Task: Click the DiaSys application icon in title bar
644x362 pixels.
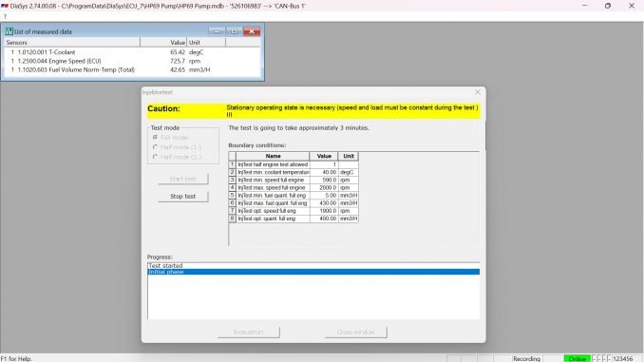Action: (5, 6)
